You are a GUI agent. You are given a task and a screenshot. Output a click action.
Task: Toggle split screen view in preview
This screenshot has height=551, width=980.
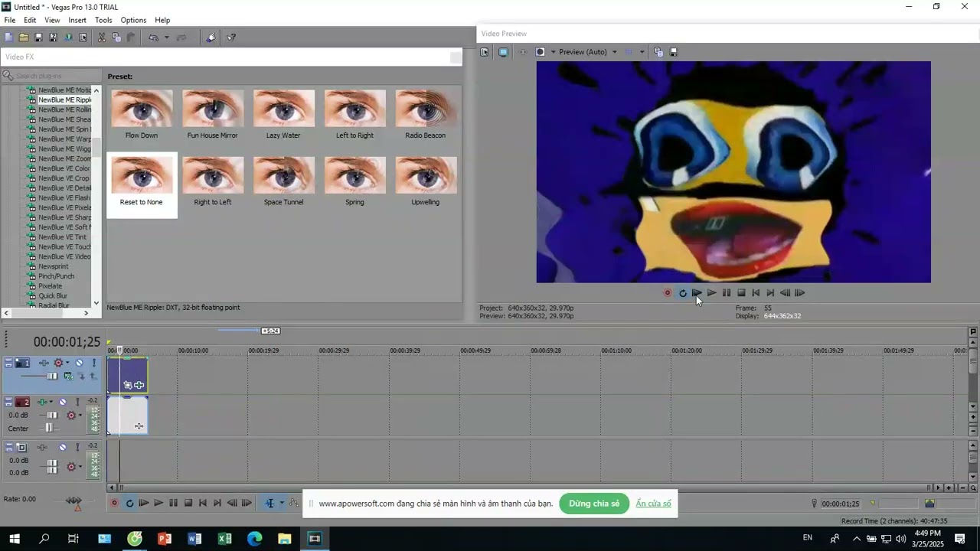(x=540, y=52)
